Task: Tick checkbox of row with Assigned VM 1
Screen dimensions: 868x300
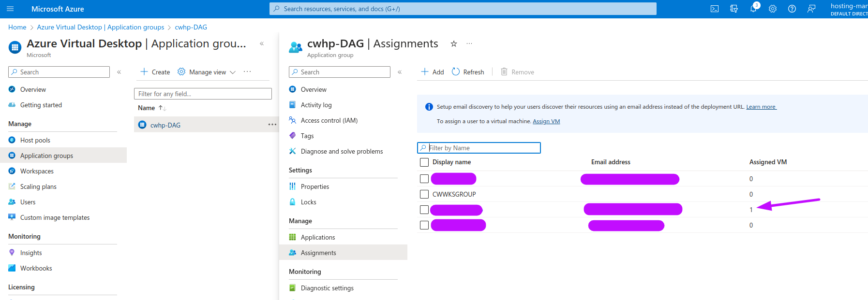Action: [424, 210]
